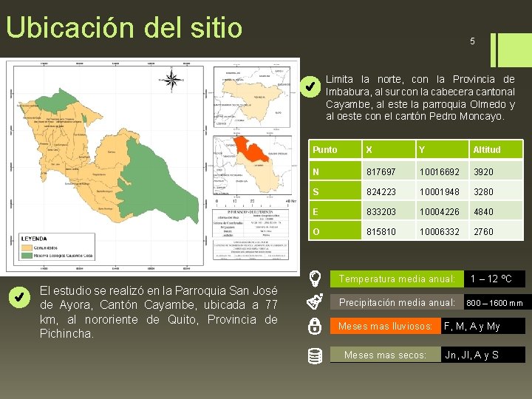This screenshot has width=532, height=399.
Task: Click the 'Temperatura media anual:' green label
Action: 397,279
